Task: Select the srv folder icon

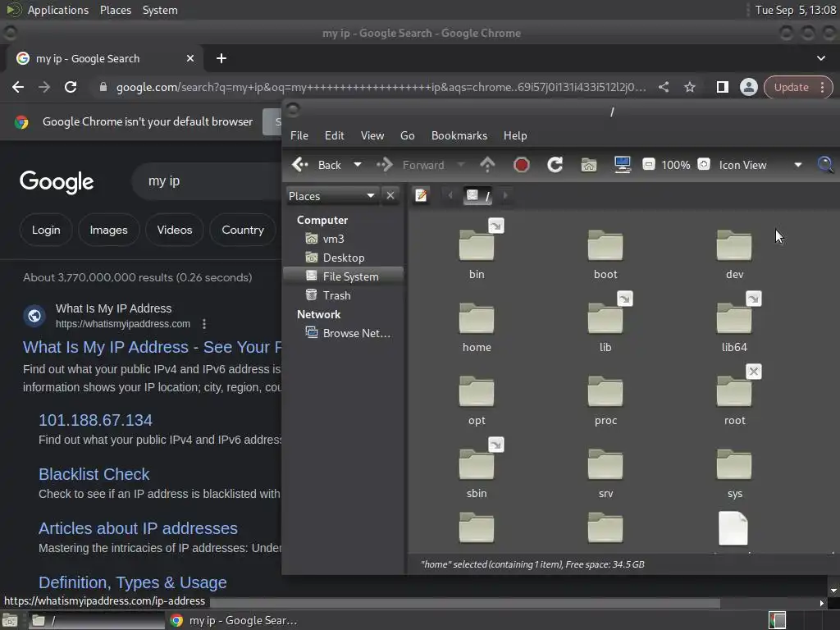Action: coord(605,464)
